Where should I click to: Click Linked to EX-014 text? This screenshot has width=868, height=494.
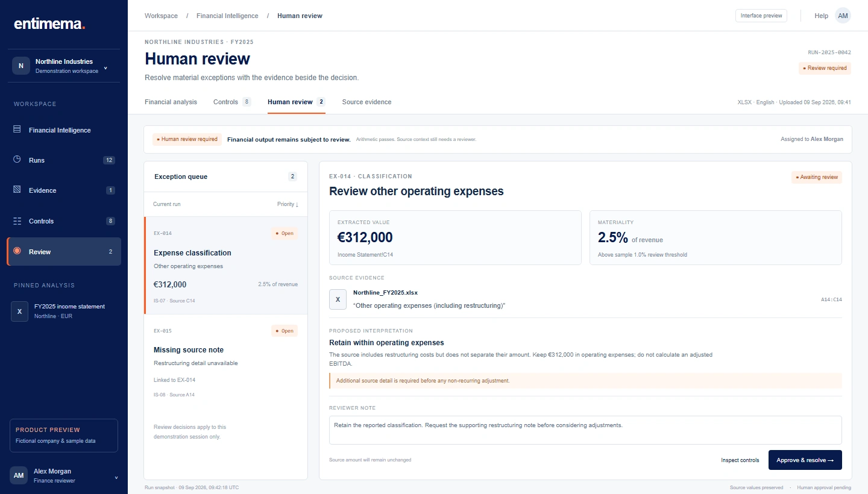tap(175, 380)
